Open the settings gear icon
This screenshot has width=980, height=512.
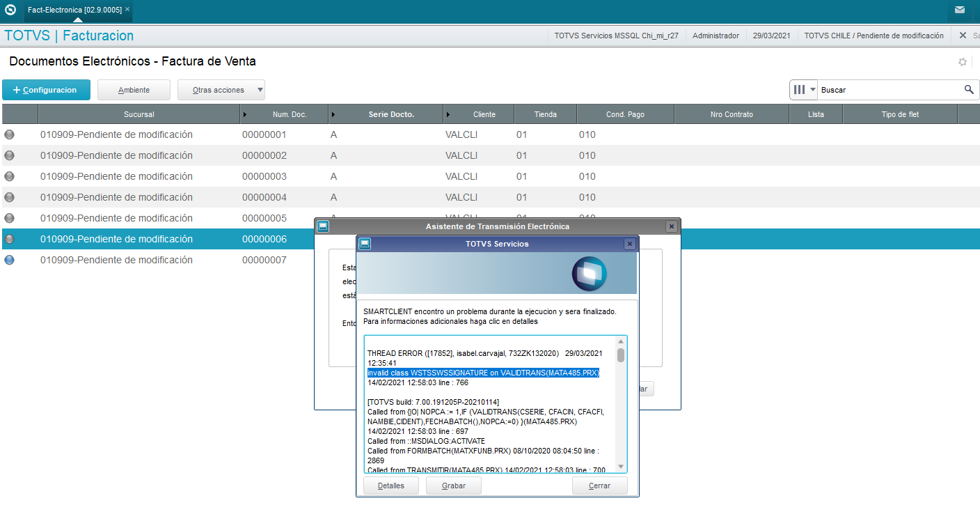coord(963,62)
